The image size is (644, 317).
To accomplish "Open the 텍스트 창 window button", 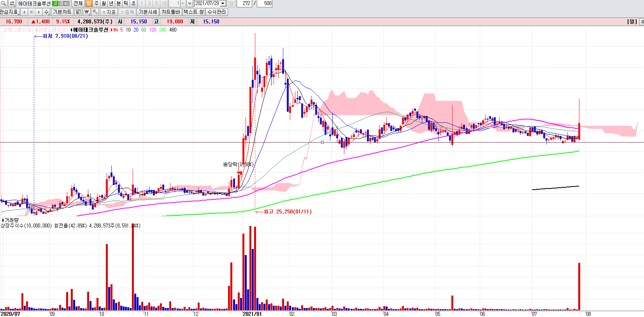I will (x=194, y=12).
